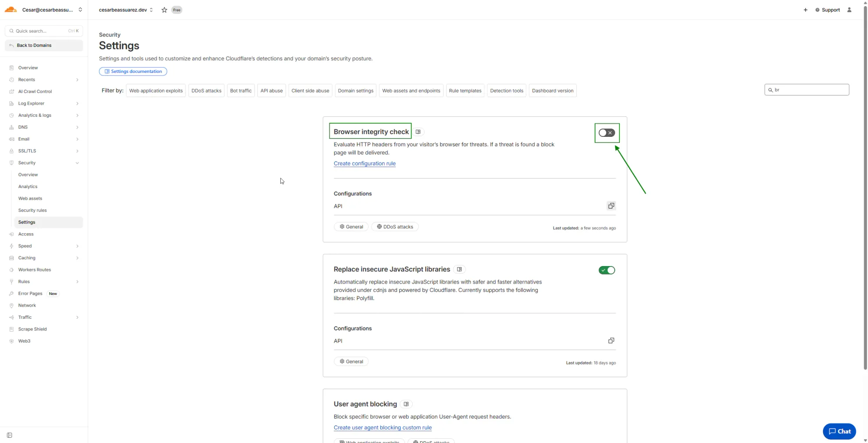Image resolution: width=868 pixels, height=443 pixels.
Task: Disable Replace insecure JavaScript libraries
Action: point(607,270)
